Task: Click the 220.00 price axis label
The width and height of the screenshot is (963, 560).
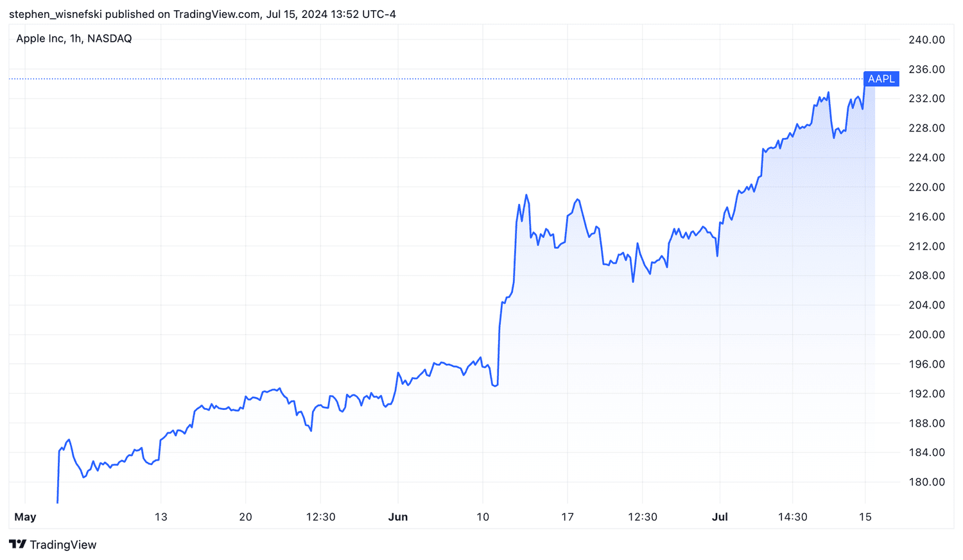Action: pos(926,187)
